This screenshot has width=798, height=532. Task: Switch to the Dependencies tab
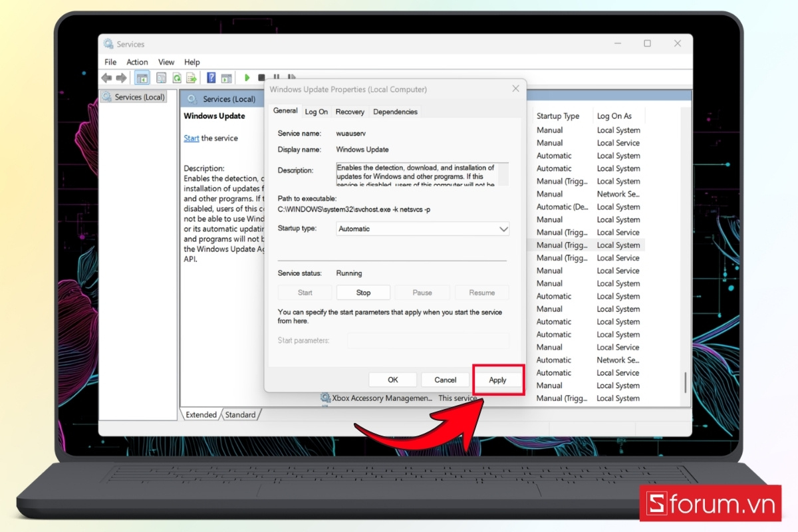point(396,112)
